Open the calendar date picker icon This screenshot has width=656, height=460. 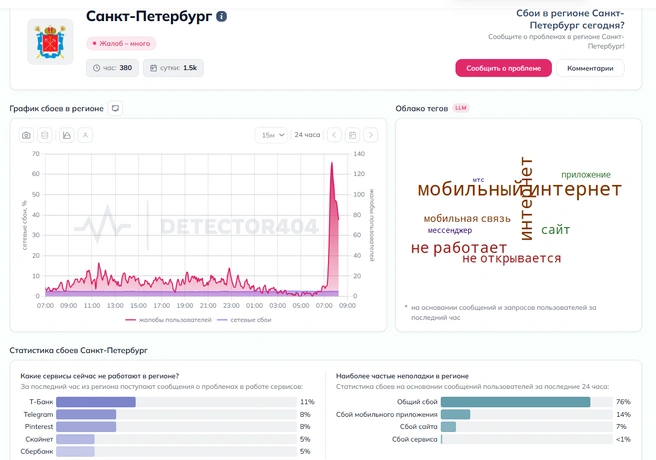[352, 135]
